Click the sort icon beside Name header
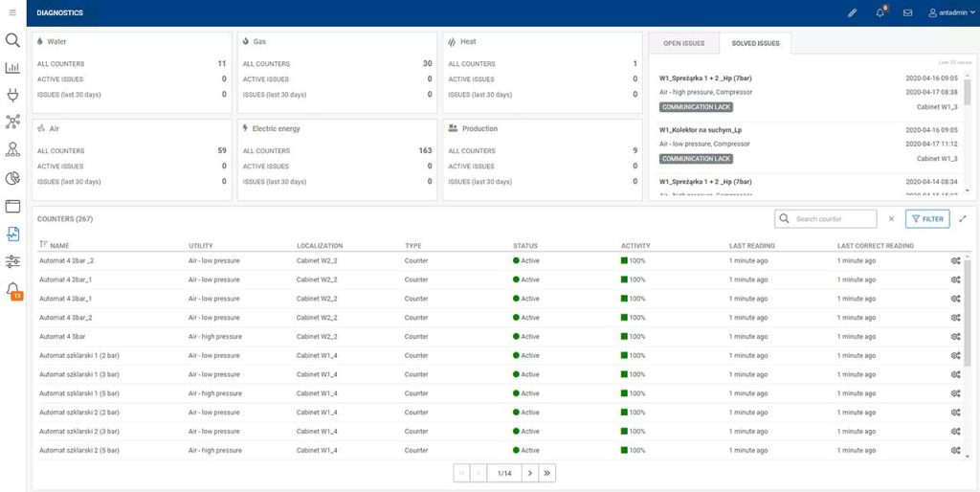Screen dimensions: 980x492 click(x=43, y=246)
